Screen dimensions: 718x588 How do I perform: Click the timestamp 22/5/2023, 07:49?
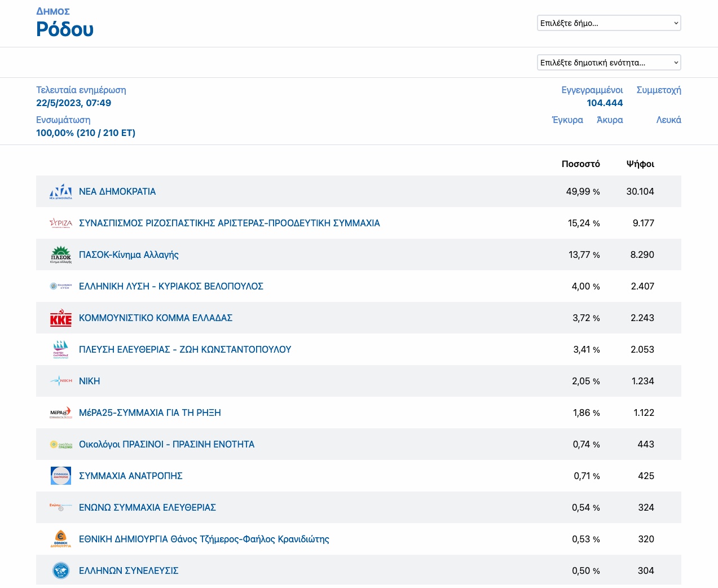coord(74,103)
